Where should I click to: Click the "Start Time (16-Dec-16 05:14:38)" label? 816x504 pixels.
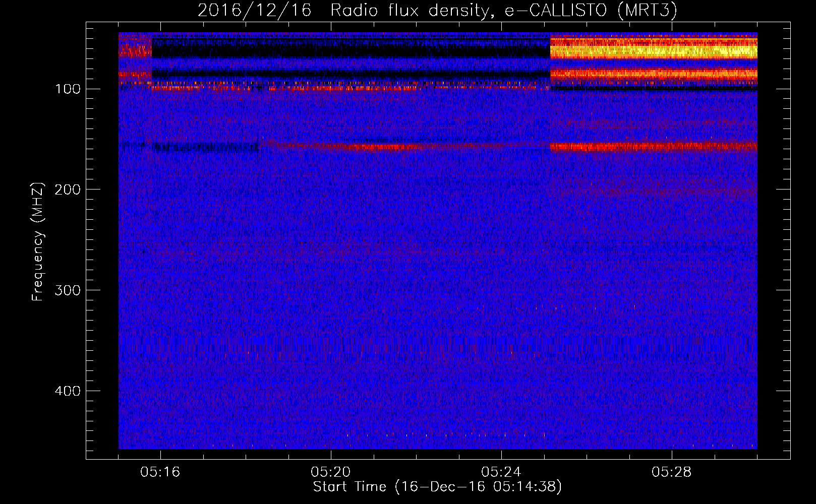(437, 487)
